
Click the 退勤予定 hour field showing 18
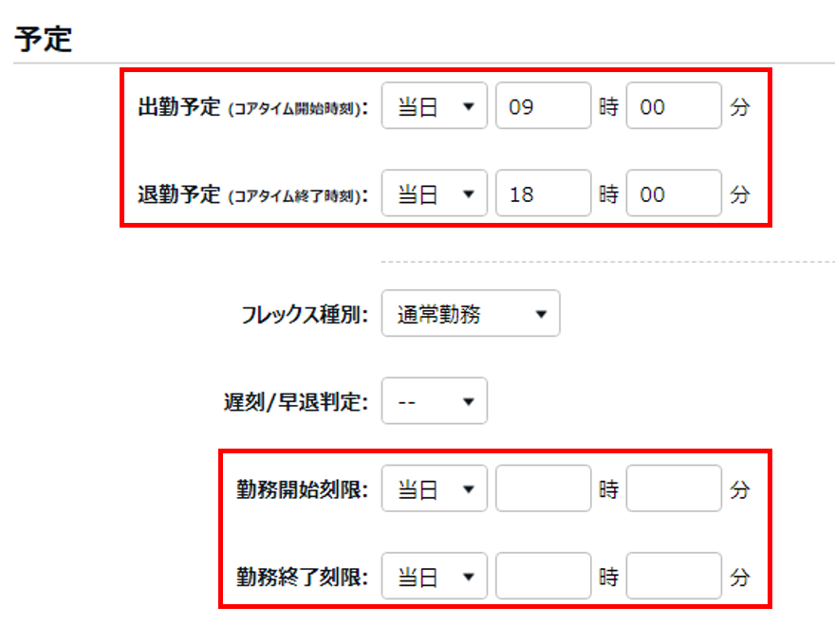pyautogui.click(x=543, y=194)
